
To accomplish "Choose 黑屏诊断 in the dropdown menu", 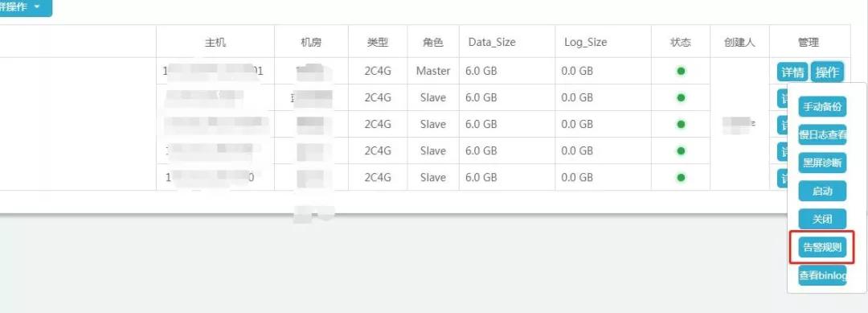I will [822, 163].
